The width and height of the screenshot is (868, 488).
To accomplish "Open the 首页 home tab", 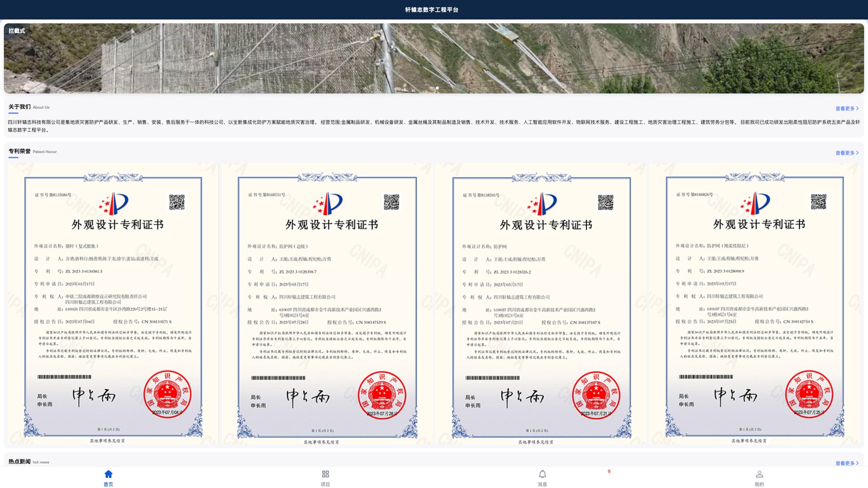I will coord(108,478).
